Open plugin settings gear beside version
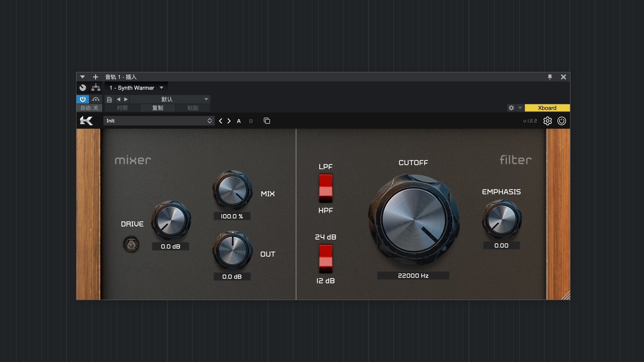Image resolution: width=644 pixels, height=362 pixels. click(547, 121)
